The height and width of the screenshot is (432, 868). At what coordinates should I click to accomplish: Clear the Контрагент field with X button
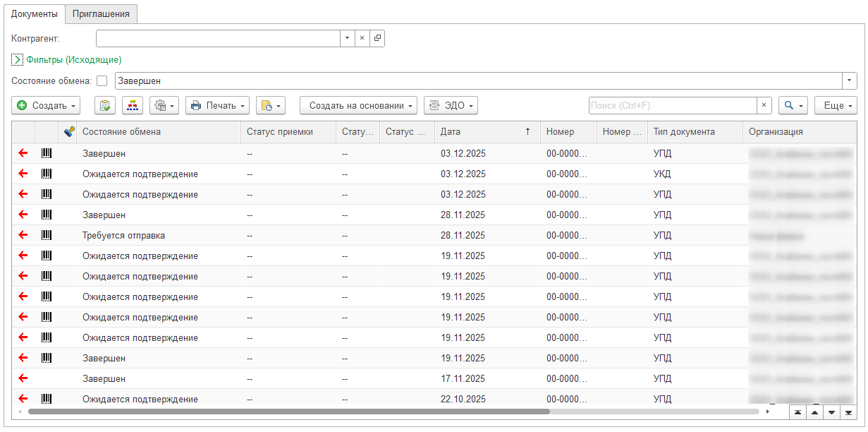362,39
